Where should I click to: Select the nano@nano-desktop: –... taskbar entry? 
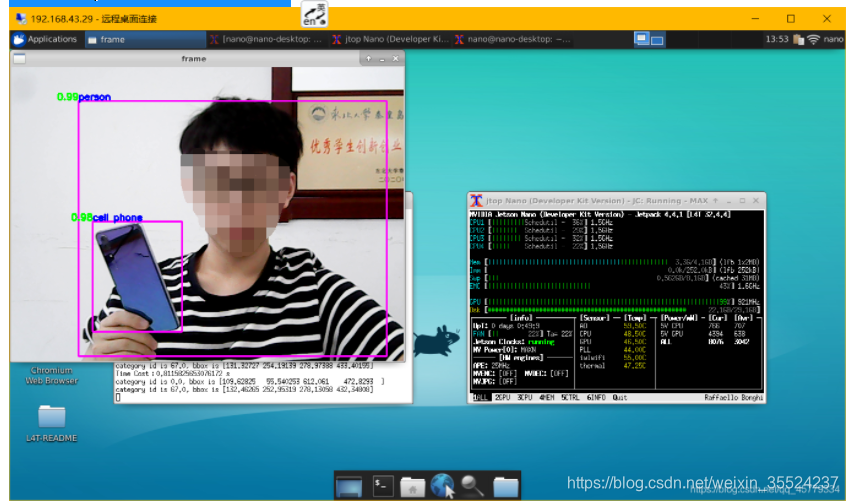coord(513,40)
